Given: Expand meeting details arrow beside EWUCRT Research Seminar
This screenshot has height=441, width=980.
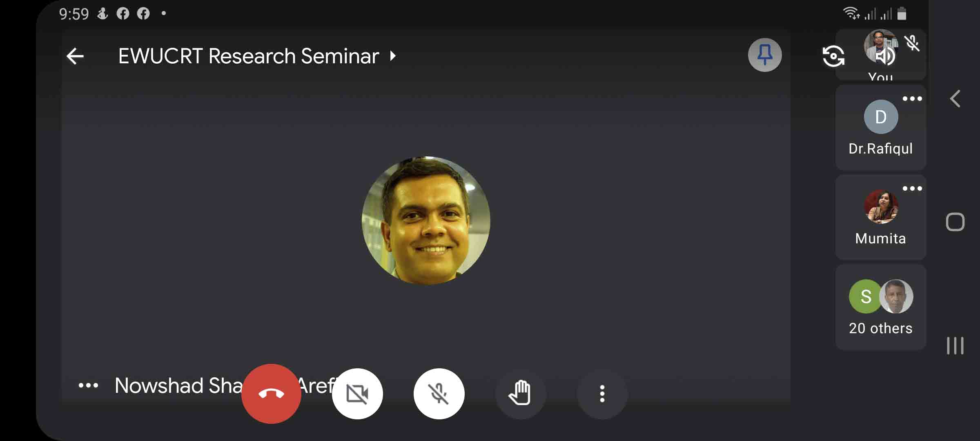Looking at the screenshot, I should [x=393, y=56].
